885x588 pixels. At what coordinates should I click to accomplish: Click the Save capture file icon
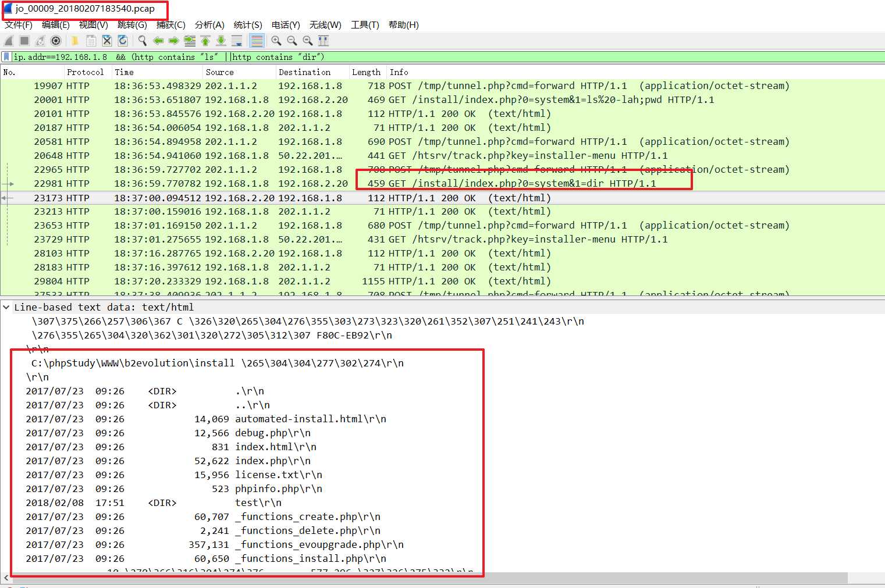91,41
